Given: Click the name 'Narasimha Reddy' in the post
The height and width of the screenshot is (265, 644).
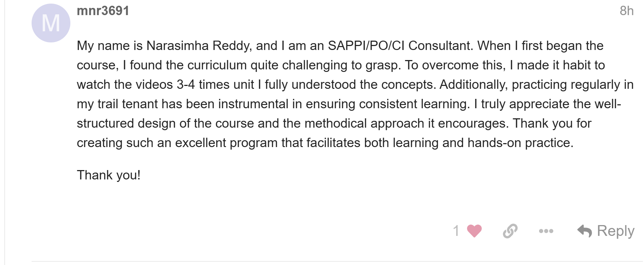Looking at the screenshot, I should (x=199, y=46).
